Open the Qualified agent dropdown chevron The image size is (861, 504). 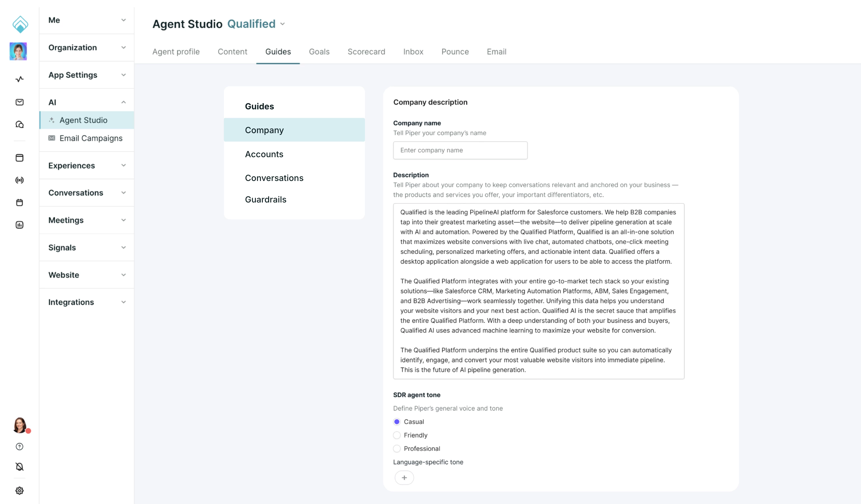[x=282, y=24]
